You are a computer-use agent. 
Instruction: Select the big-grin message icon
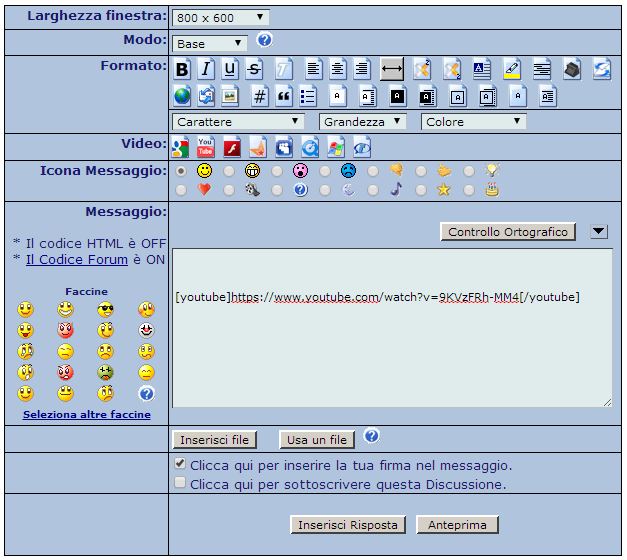229,171
